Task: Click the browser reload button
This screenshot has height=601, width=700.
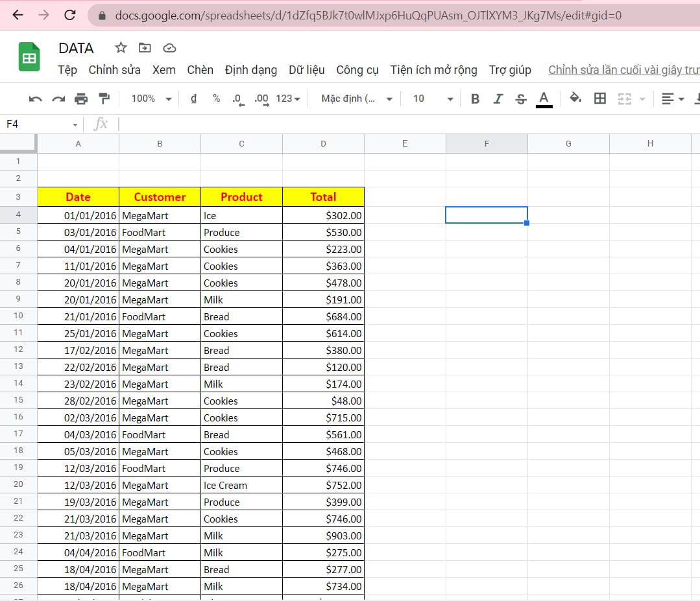Action: point(70,15)
